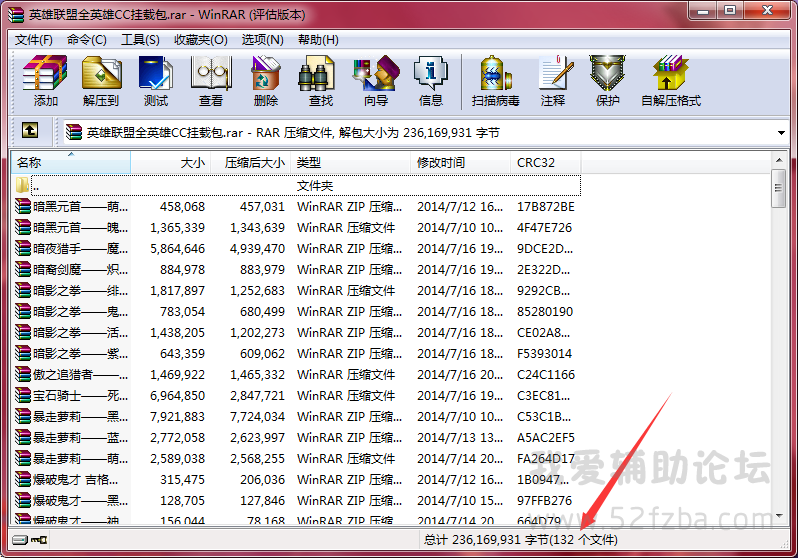Click the file list scroll up arrow

pyautogui.click(x=779, y=160)
